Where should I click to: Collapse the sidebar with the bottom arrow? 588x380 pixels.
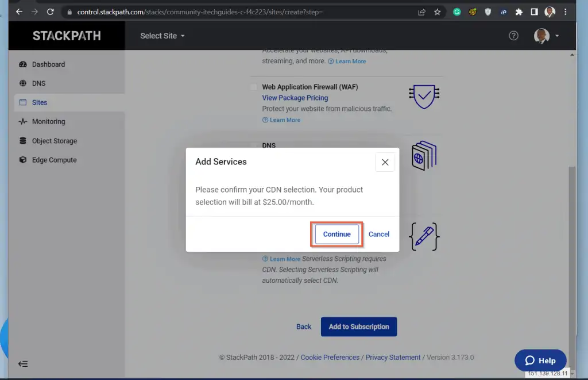coord(22,363)
